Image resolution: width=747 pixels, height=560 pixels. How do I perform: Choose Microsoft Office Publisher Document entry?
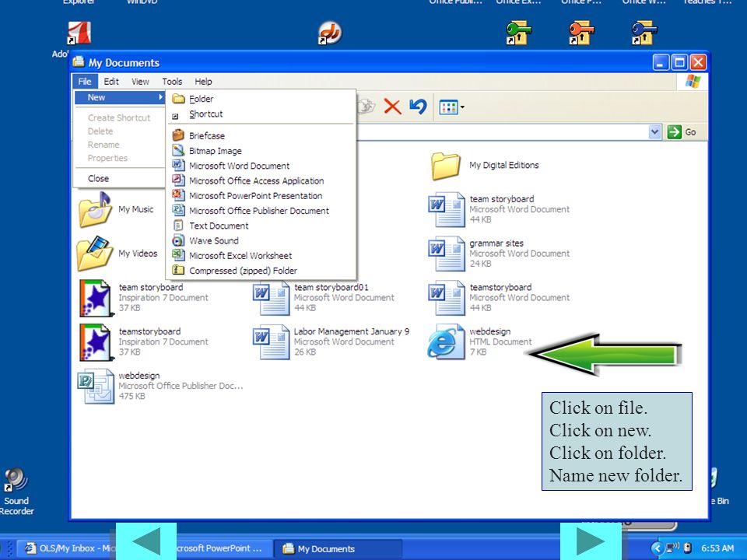coord(261,211)
